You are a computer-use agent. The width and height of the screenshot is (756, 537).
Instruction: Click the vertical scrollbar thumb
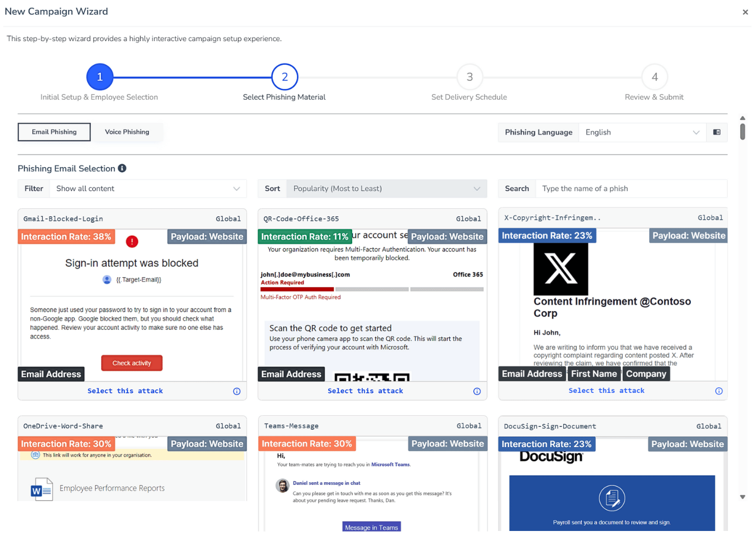coord(743,132)
